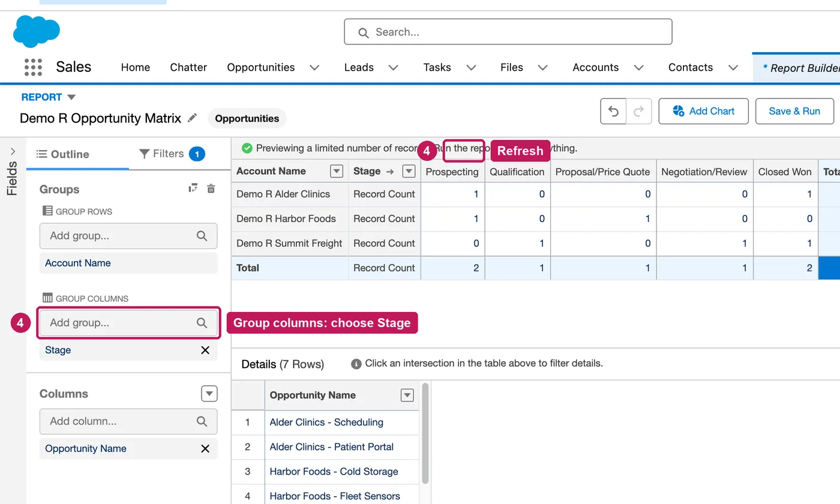Image resolution: width=840 pixels, height=504 pixels.
Task: Open Opportunities tab dropdown chevron
Action: (314, 67)
